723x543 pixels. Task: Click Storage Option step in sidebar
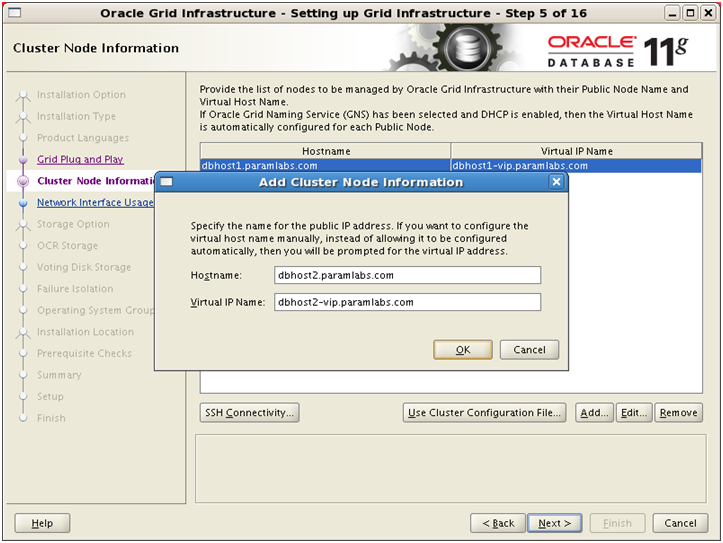73,224
